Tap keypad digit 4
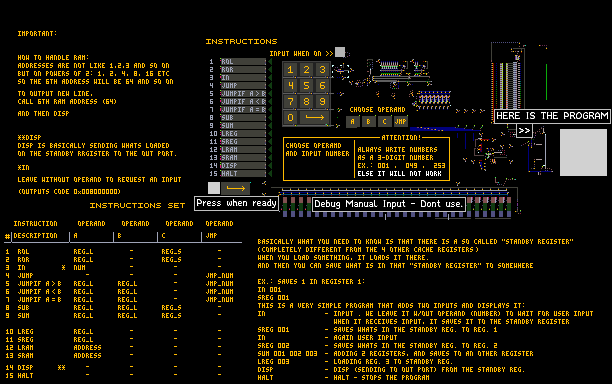This screenshot has height=384, width=612. (290, 86)
